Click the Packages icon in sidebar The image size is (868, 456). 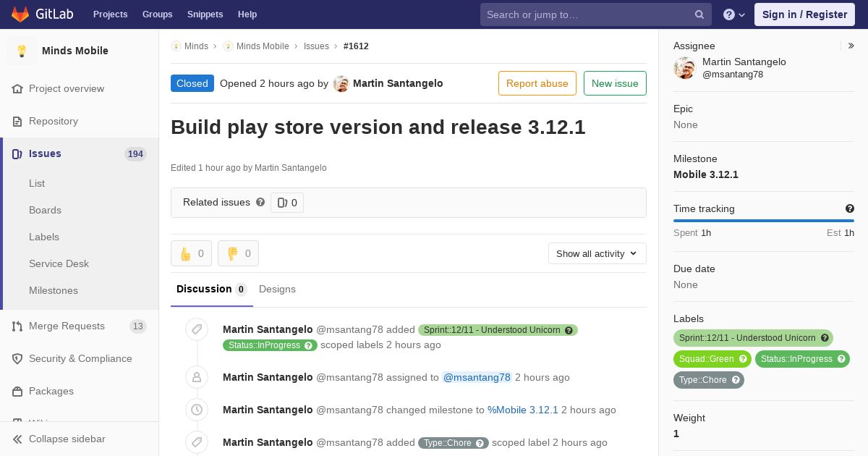coord(17,392)
